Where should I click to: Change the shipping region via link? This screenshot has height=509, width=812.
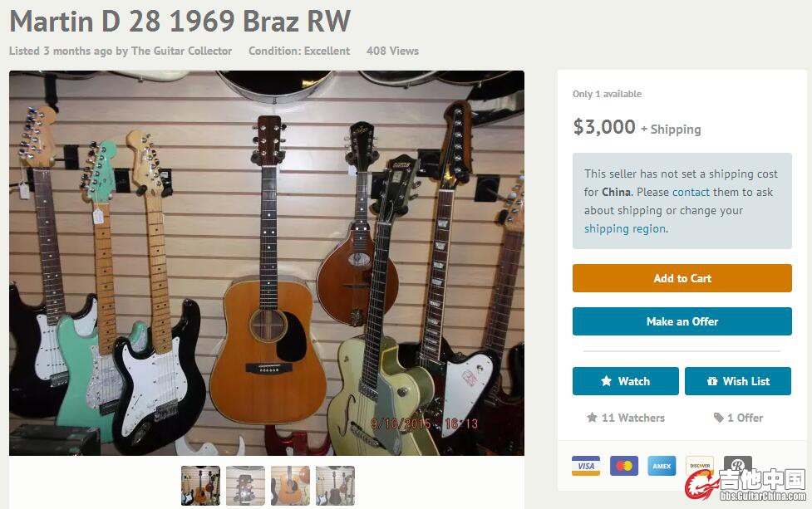click(625, 228)
